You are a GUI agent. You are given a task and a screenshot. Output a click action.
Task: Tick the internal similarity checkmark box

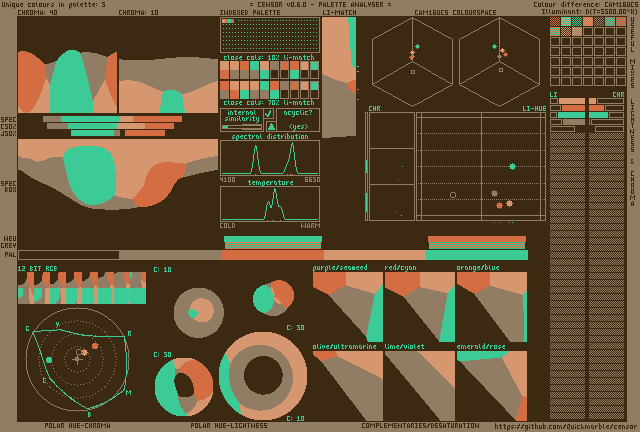tap(269, 114)
